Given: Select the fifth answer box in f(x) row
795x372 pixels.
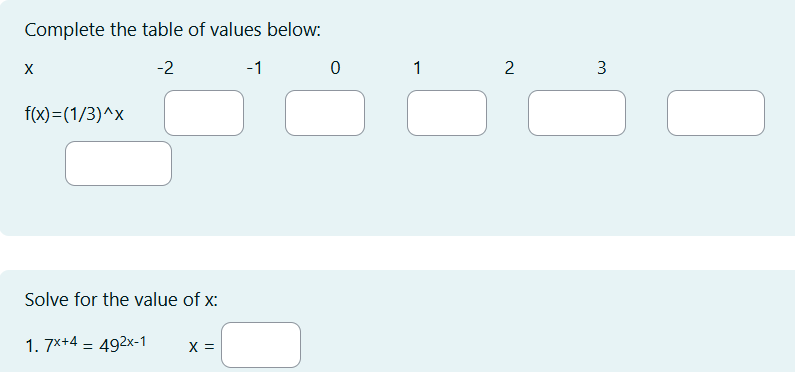Looking at the screenshot, I should pyautogui.click(x=716, y=113).
